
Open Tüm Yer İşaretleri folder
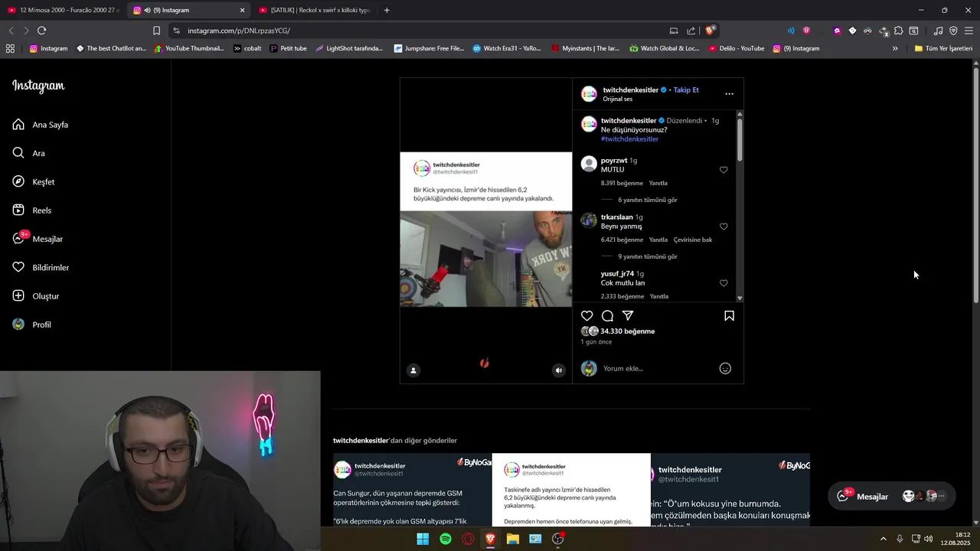pyautogui.click(x=943, y=48)
